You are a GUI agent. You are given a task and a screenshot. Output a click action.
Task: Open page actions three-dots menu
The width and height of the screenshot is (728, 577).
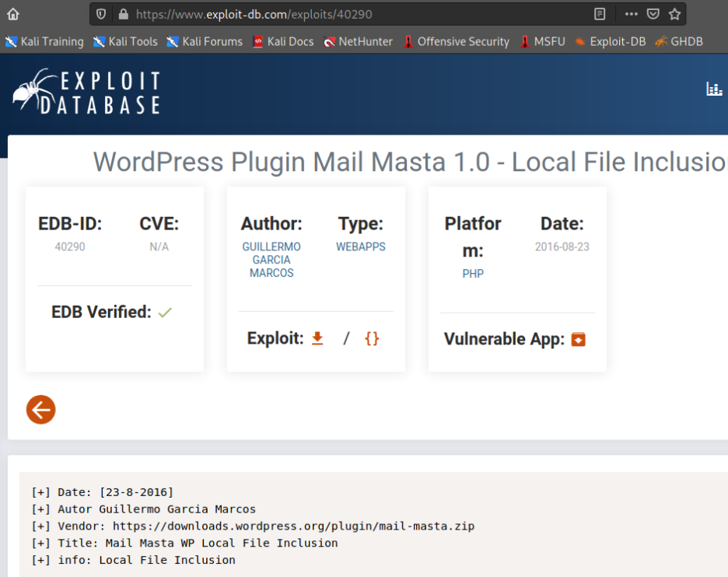[x=631, y=15]
